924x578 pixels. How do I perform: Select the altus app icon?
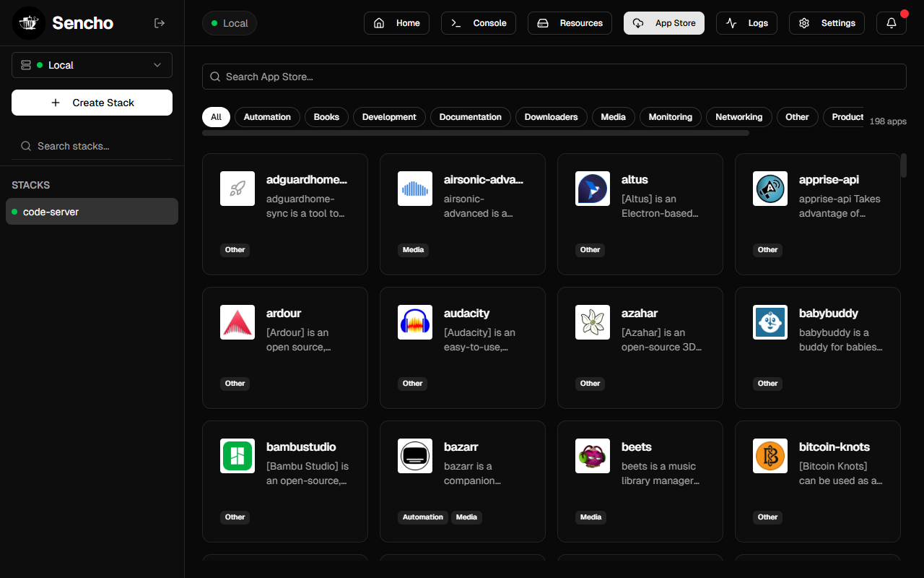593,189
